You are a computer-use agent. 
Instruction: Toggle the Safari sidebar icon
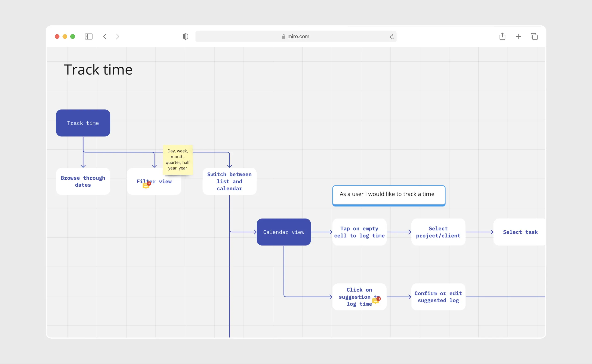89,36
